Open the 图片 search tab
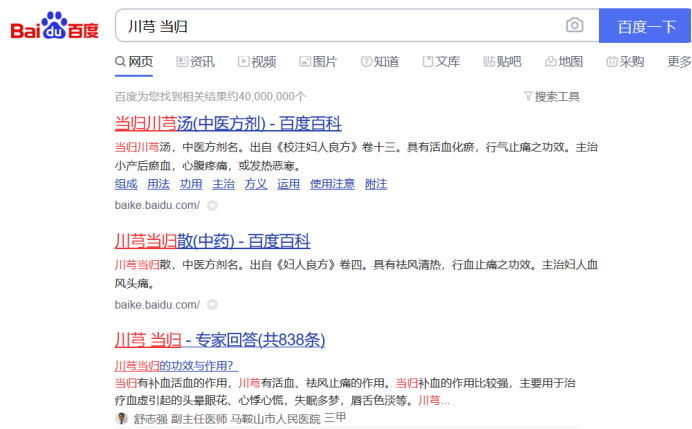 click(318, 61)
